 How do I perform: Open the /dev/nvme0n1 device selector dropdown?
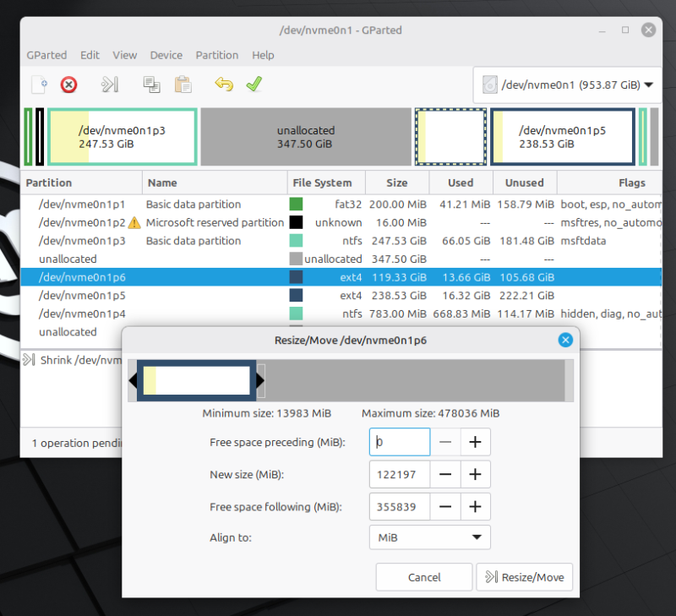568,85
